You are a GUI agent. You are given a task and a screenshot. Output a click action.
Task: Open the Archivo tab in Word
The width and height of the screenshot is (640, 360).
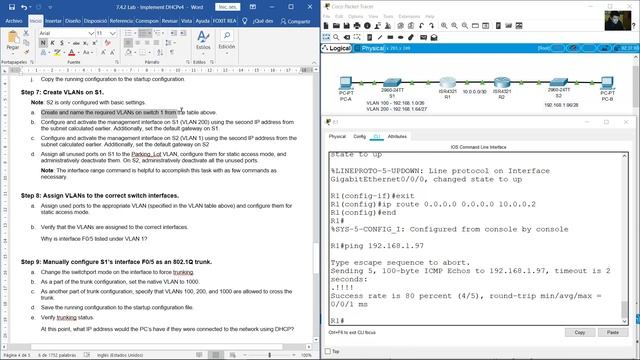[x=14, y=21]
